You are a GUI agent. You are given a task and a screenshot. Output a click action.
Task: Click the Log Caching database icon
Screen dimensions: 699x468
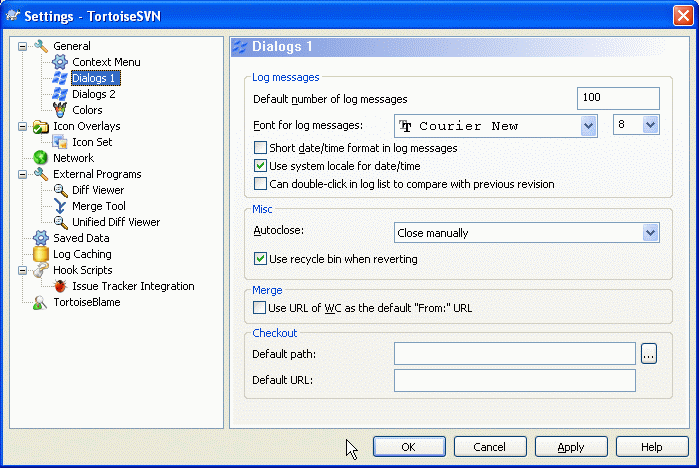point(41,254)
